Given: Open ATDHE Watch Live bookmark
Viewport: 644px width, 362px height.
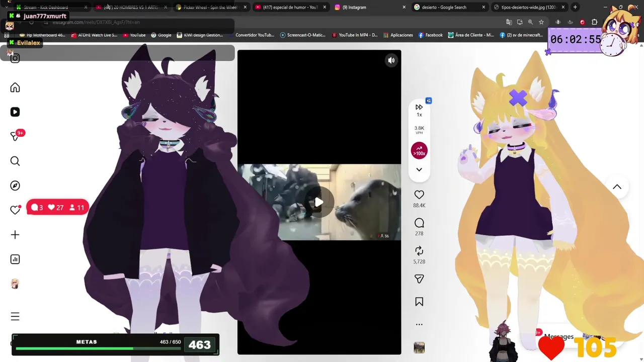Looking at the screenshot, I should pyautogui.click(x=94, y=35).
